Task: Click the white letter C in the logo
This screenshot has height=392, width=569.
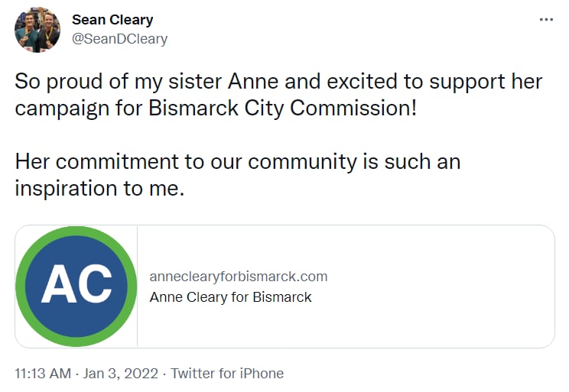Action: (x=93, y=284)
